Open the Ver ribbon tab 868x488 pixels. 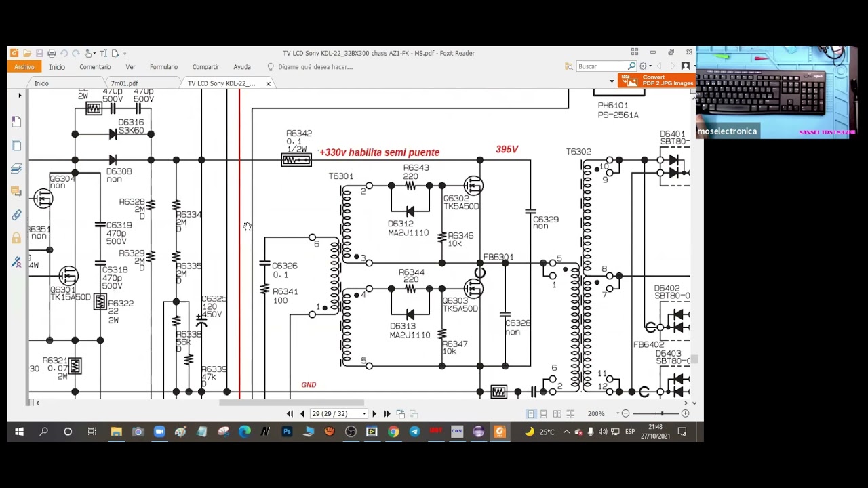pyautogui.click(x=130, y=67)
